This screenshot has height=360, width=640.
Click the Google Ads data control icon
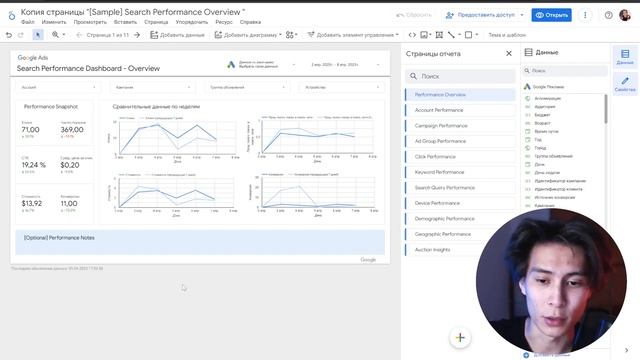[231, 64]
